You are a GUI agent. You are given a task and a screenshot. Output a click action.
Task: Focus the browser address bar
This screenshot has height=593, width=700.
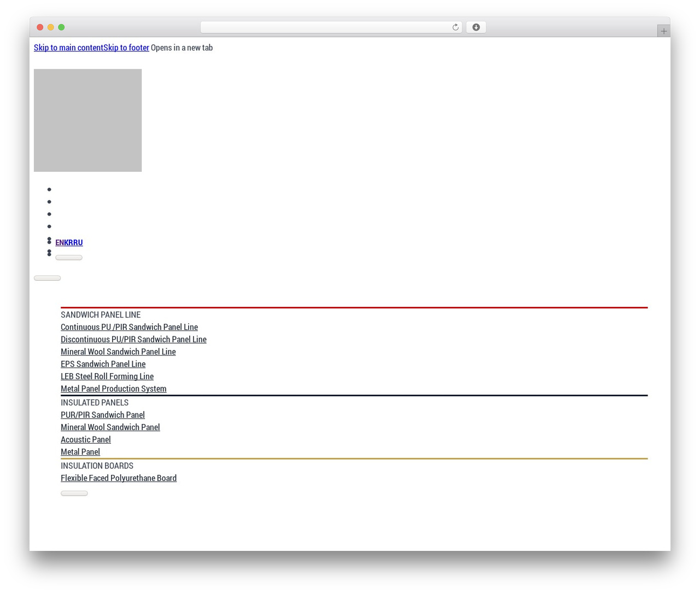coord(331,27)
